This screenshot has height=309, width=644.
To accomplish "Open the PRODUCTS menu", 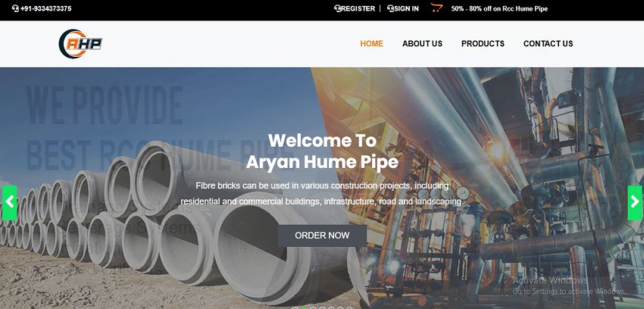I will (x=483, y=43).
